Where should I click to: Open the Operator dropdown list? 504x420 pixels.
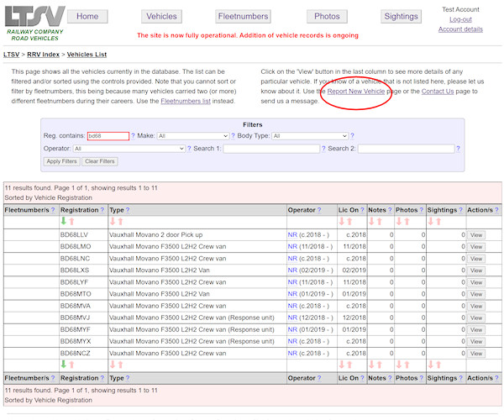129,149
